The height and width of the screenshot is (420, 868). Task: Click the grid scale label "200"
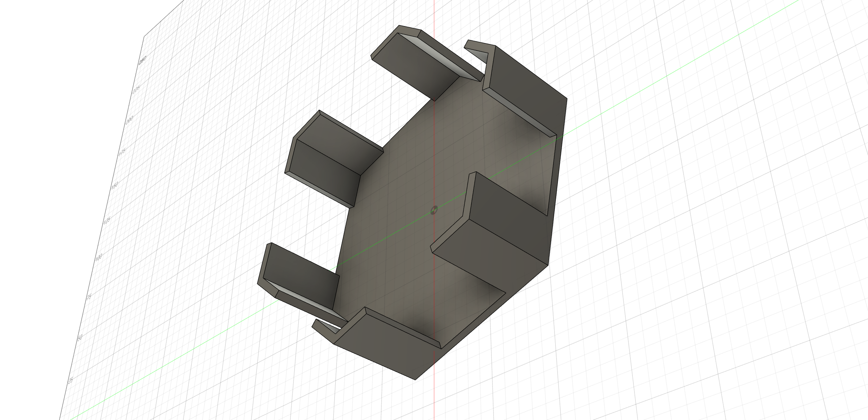[129, 120]
